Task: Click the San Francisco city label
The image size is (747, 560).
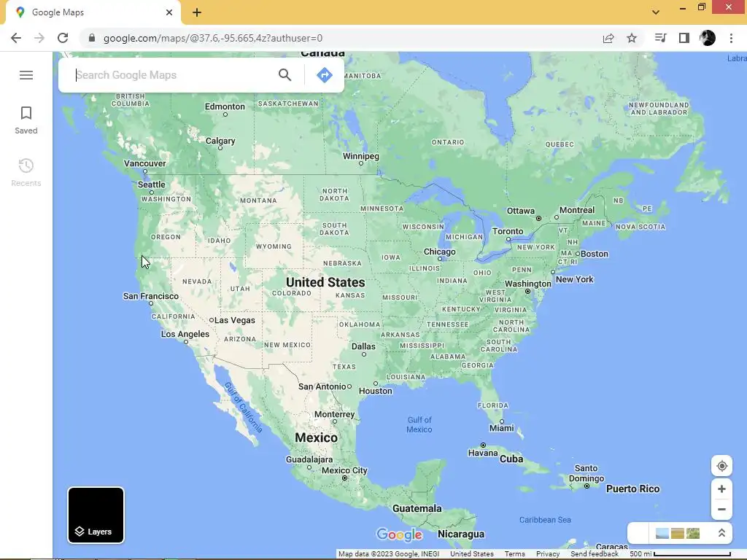Action: coord(150,296)
